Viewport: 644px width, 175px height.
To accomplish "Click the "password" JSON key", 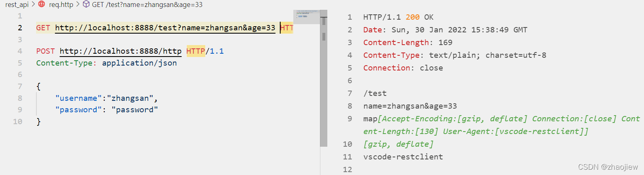I will (x=79, y=110).
